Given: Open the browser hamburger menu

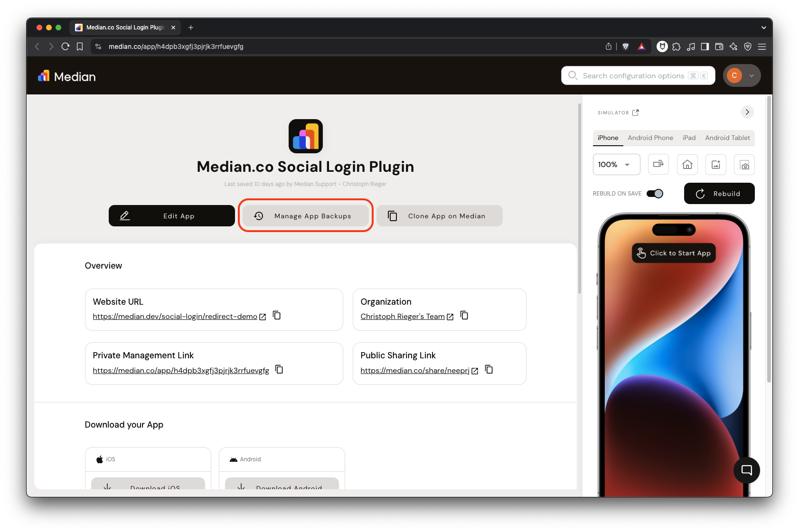Looking at the screenshot, I should tap(762, 47).
